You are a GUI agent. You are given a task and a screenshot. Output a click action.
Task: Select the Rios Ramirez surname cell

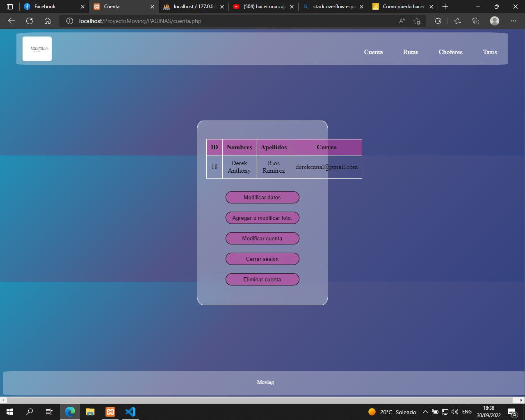click(274, 167)
